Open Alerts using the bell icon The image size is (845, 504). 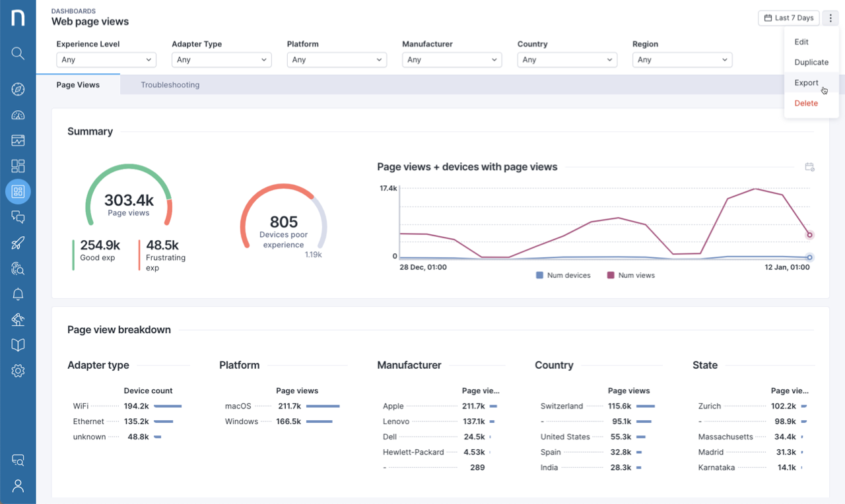(18, 294)
